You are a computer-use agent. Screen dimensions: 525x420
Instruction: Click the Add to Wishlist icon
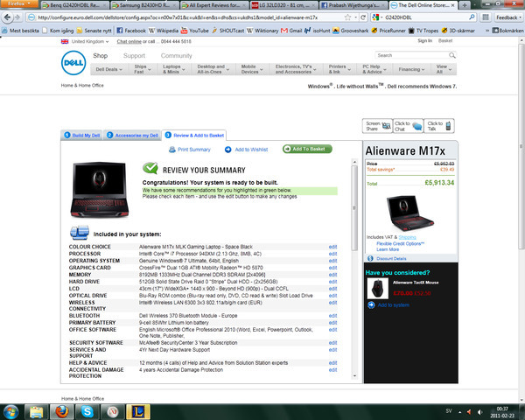[x=227, y=150]
